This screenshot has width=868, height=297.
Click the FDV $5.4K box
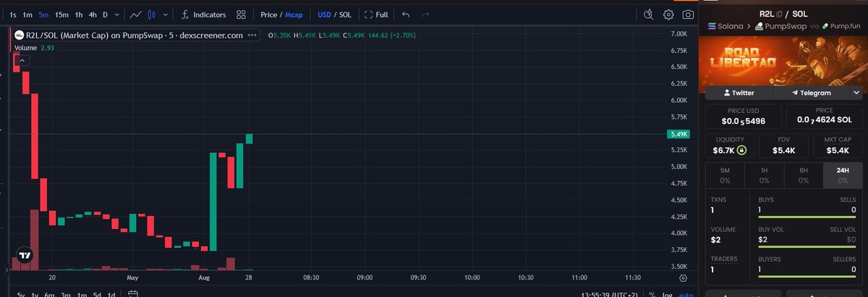click(x=784, y=146)
